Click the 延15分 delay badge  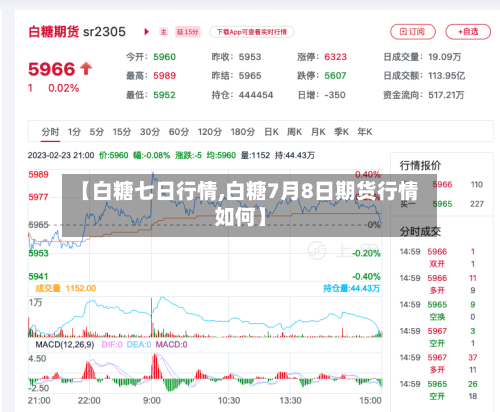pos(188,32)
